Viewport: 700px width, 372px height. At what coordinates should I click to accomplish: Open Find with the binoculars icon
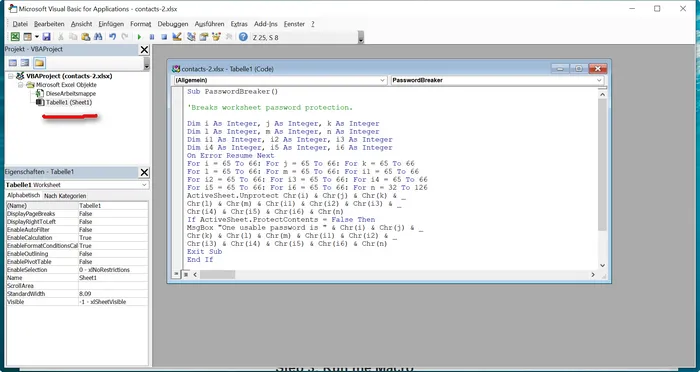pos(98,37)
